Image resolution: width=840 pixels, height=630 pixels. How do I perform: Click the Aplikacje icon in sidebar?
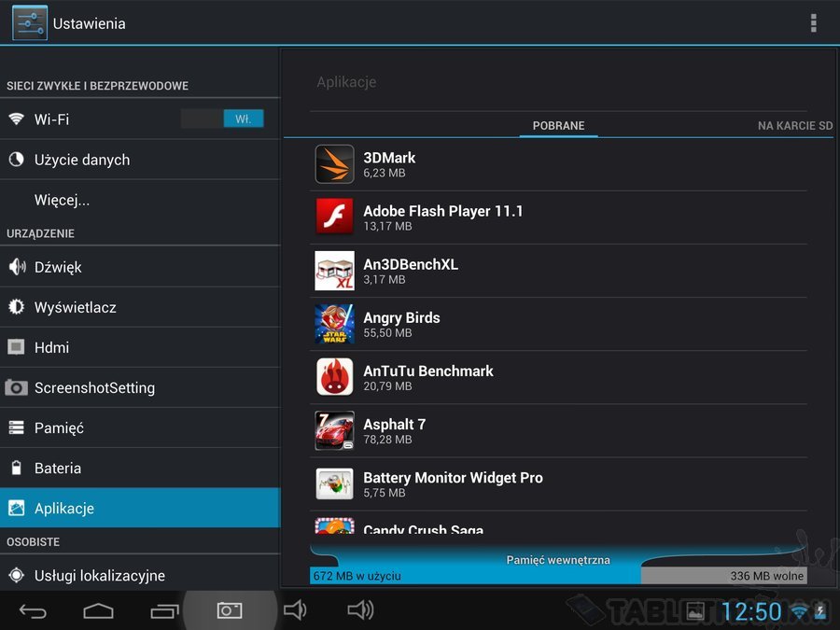[16, 508]
